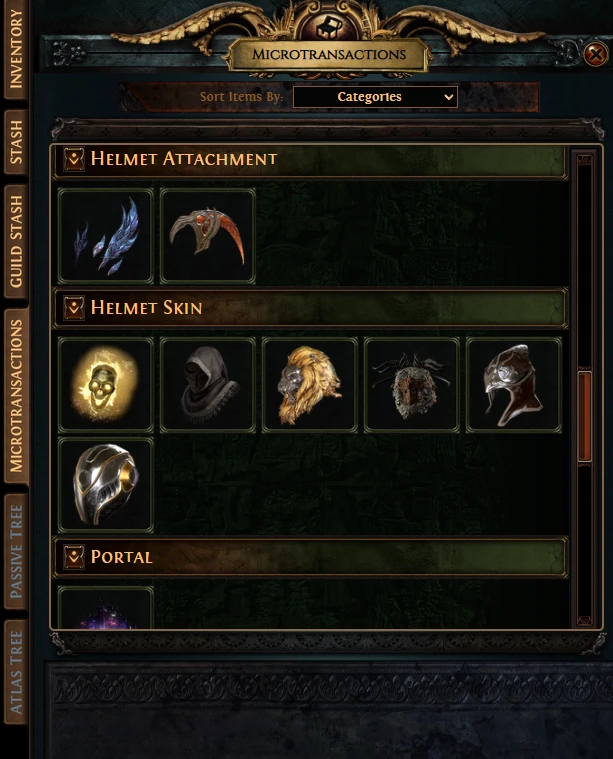Choose the furry spider-legged helmet skin
Screen dimensions: 613x759
412,385
